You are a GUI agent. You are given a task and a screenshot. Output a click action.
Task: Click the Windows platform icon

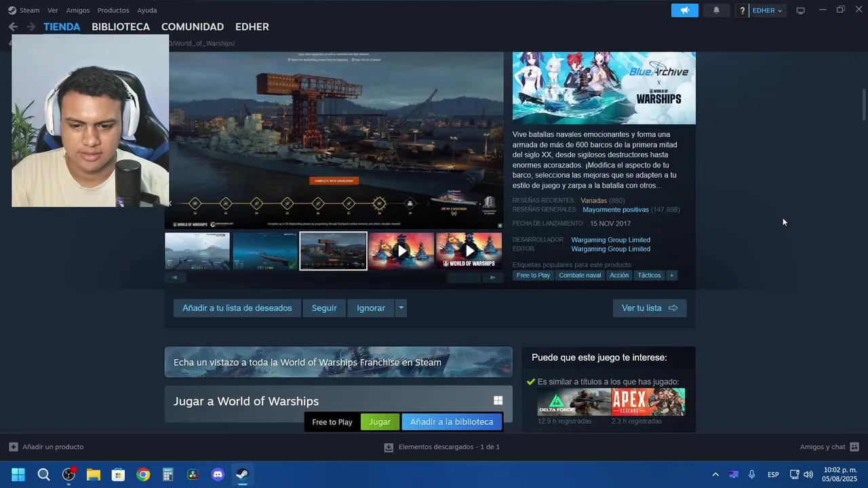click(x=498, y=401)
